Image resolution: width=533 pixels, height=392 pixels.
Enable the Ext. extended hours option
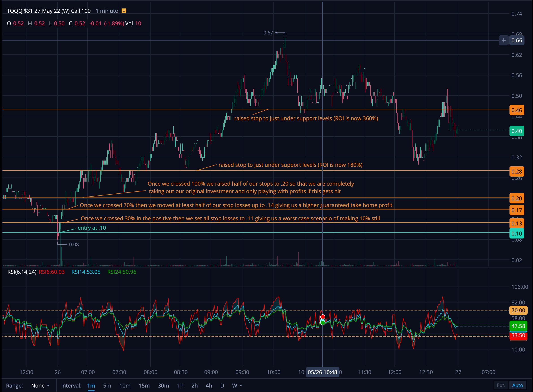pyautogui.click(x=501, y=385)
